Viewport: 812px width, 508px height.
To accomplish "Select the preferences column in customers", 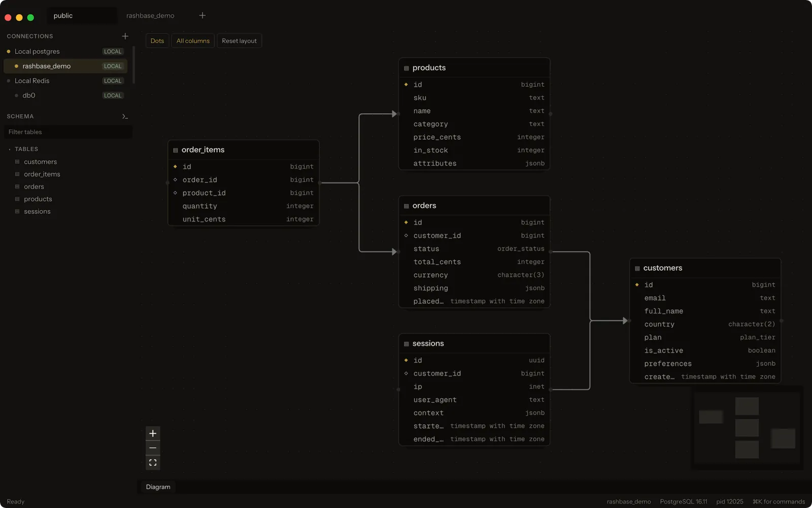I will (x=705, y=364).
